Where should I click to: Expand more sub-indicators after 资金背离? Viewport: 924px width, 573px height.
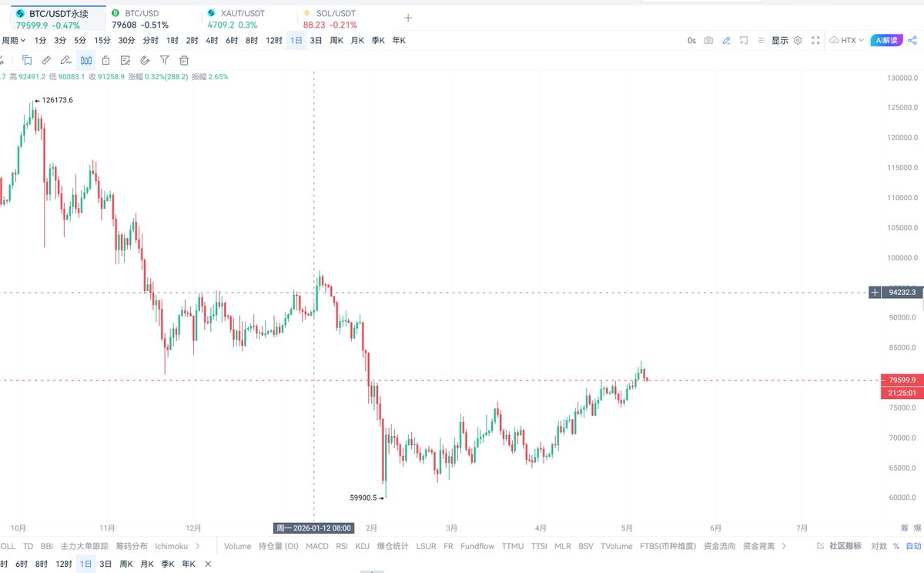785,546
